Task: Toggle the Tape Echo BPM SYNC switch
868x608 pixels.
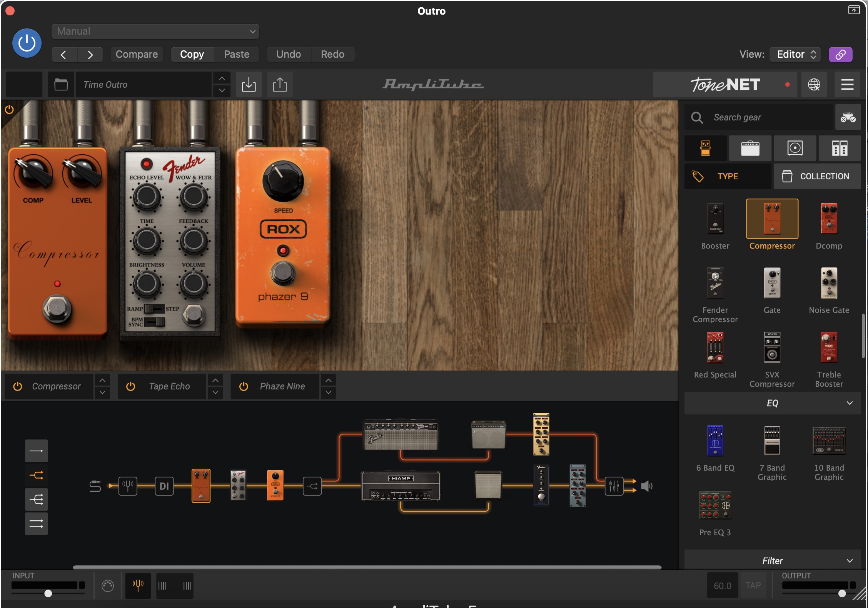Action: pyautogui.click(x=155, y=322)
